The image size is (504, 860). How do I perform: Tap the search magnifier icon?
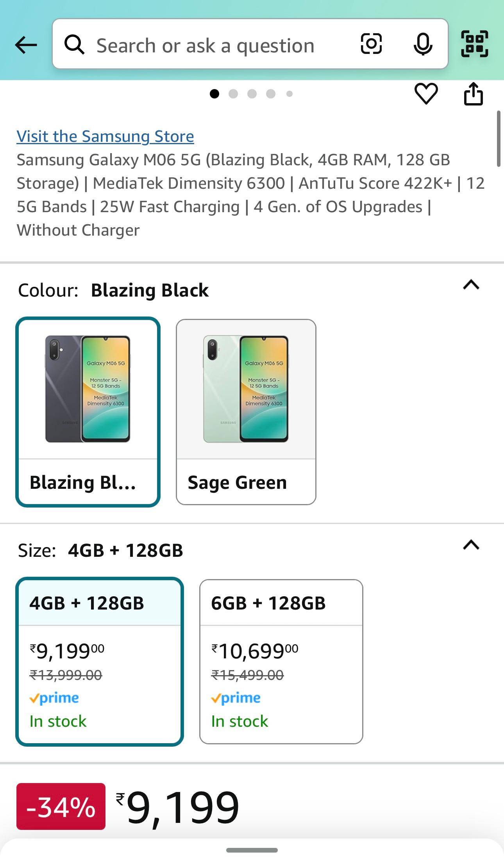pyautogui.click(x=74, y=45)
